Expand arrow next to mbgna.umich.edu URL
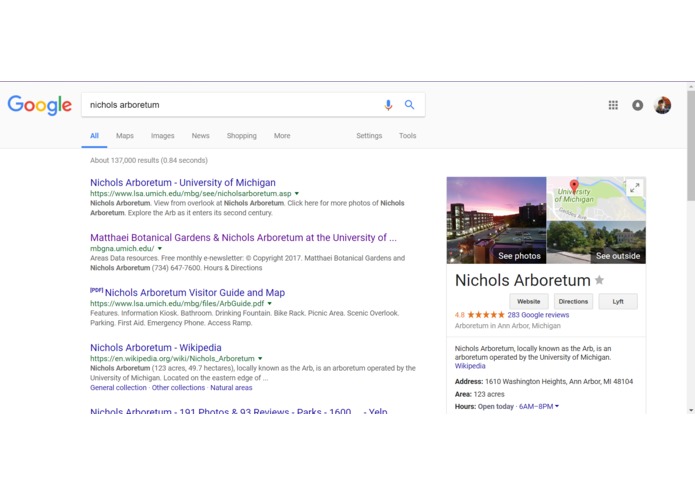This screenshot has height=494, width=695. pos(160,249)
